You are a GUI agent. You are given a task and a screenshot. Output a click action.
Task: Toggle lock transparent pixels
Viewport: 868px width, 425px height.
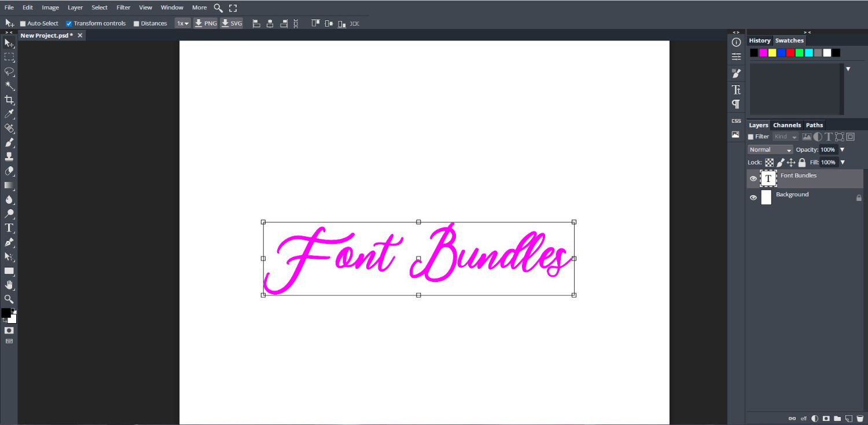coord(770,163)
